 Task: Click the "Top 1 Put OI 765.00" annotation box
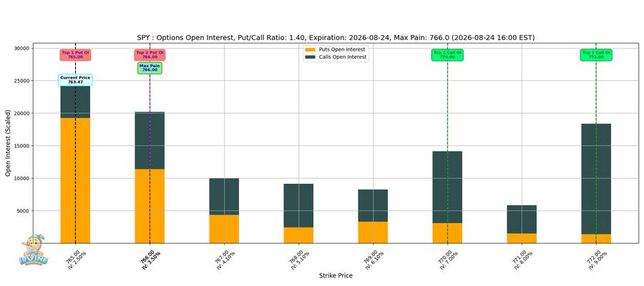[x=75, y=55]
